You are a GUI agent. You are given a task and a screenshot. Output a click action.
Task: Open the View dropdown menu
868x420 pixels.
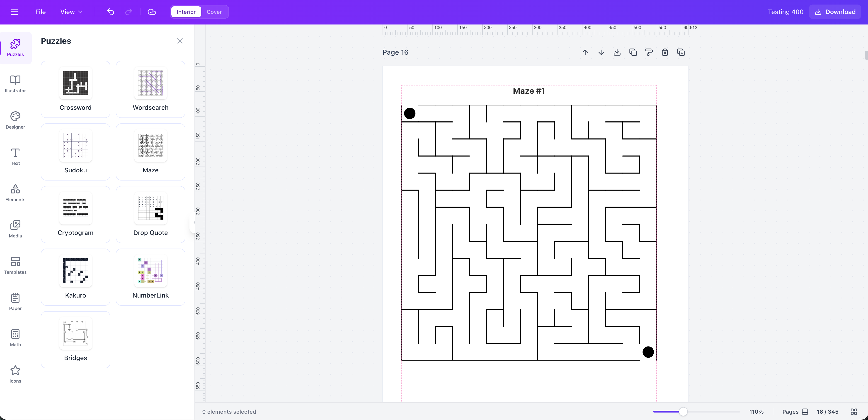71,12
